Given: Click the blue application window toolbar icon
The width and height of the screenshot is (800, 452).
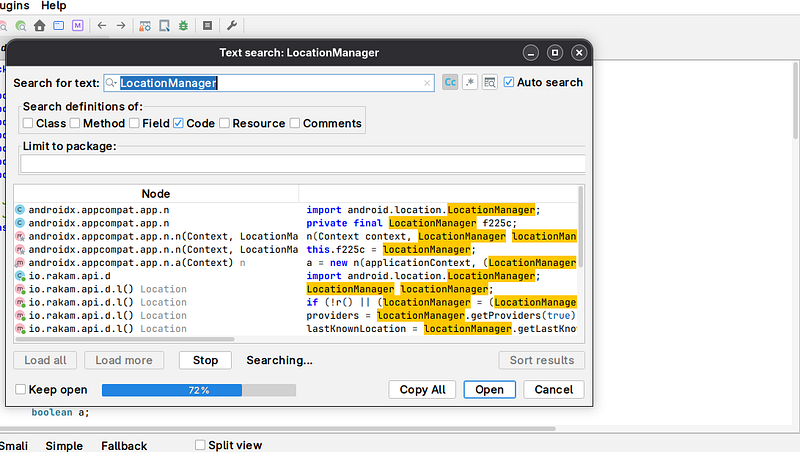Looking at the screenshot, I should [x=59, y=26].
